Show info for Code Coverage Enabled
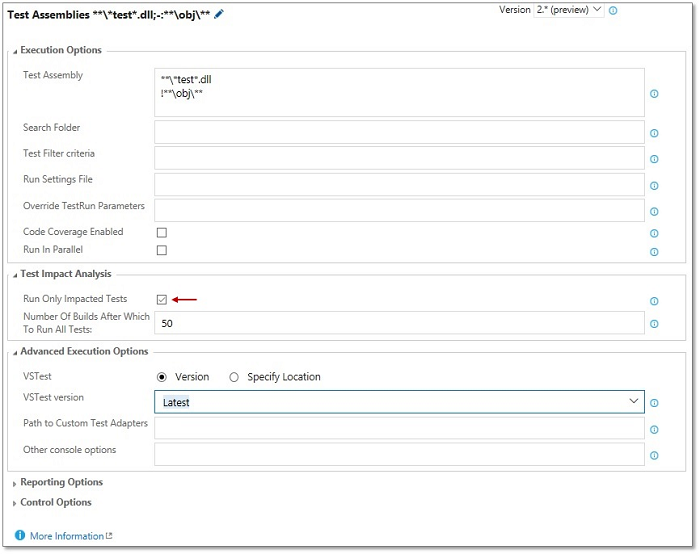700x554 pixels. click(654, 233)
